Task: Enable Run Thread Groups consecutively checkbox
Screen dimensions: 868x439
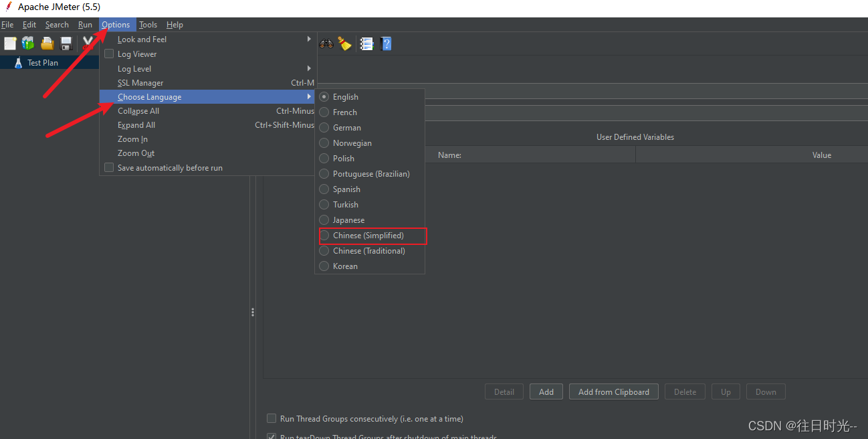Action: tap(272, 418)
